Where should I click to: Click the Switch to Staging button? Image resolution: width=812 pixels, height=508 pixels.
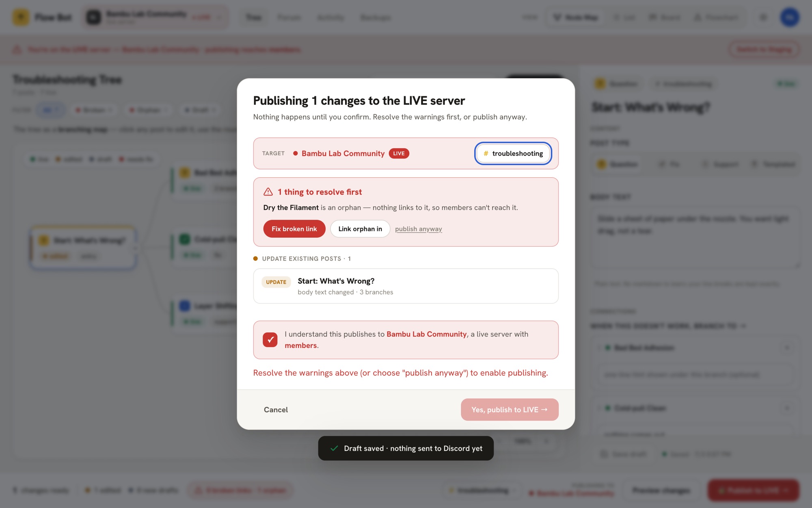click(764, 49)
